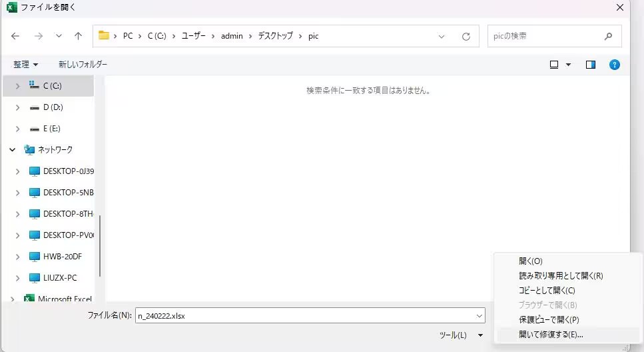Screen dimensions: 644x352
Task: Open the recent locations chevron
Action: tap(59, 36)
